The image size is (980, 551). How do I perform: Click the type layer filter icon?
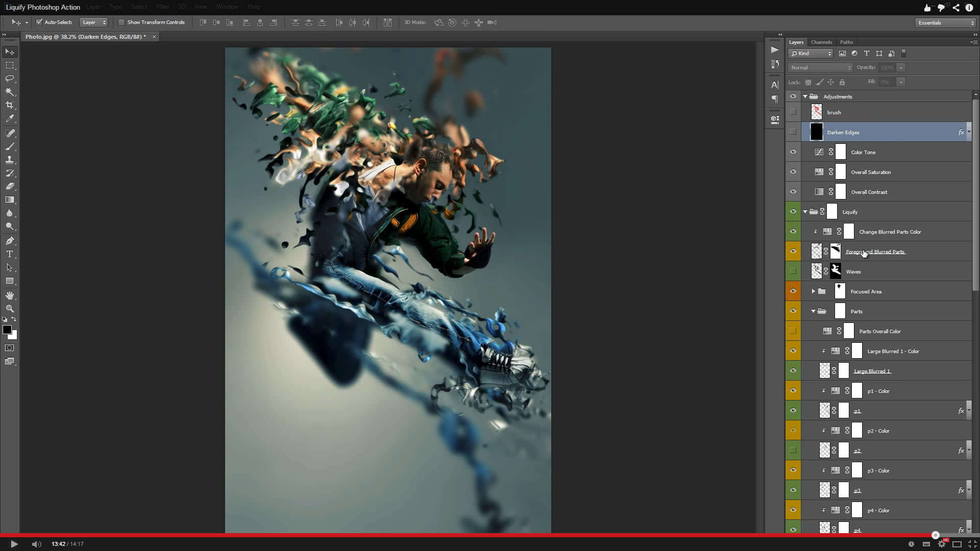click(x=866, y=54)
